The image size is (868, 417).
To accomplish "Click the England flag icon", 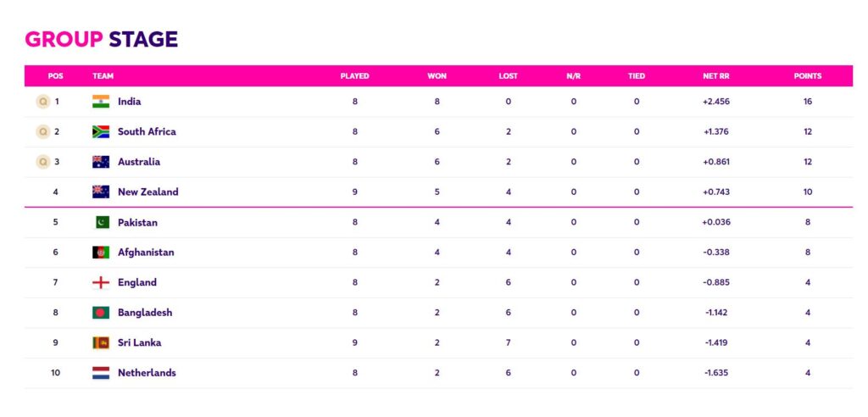I will [x=101, y=283].
